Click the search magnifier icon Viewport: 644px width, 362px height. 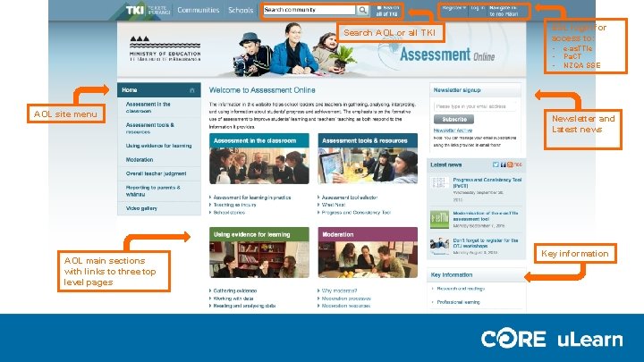[362, 10]
